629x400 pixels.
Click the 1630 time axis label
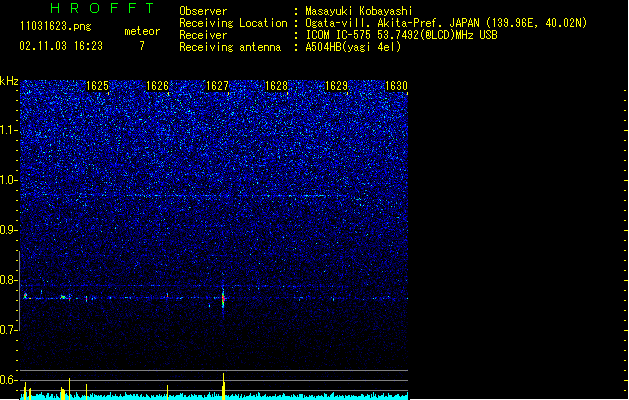click(x=396, y=86)
